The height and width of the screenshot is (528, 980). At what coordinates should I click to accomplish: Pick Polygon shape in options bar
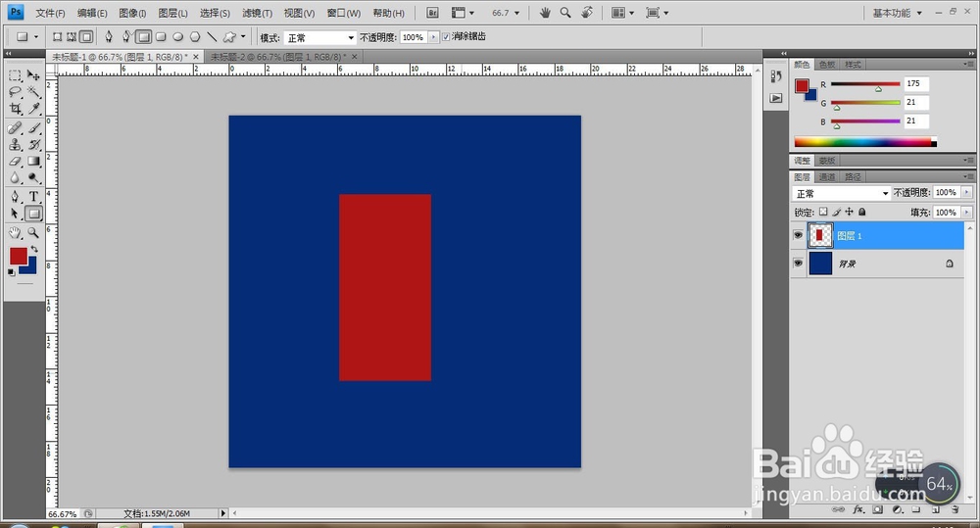pos(195,37)
